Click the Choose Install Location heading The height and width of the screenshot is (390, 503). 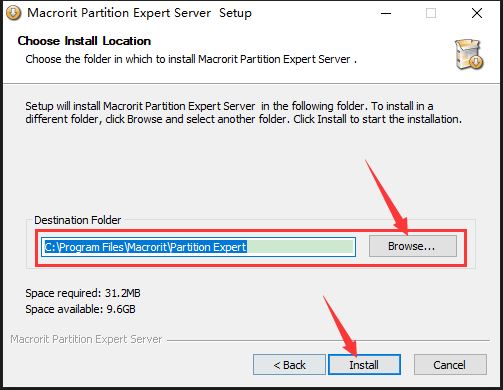[84, 41]
